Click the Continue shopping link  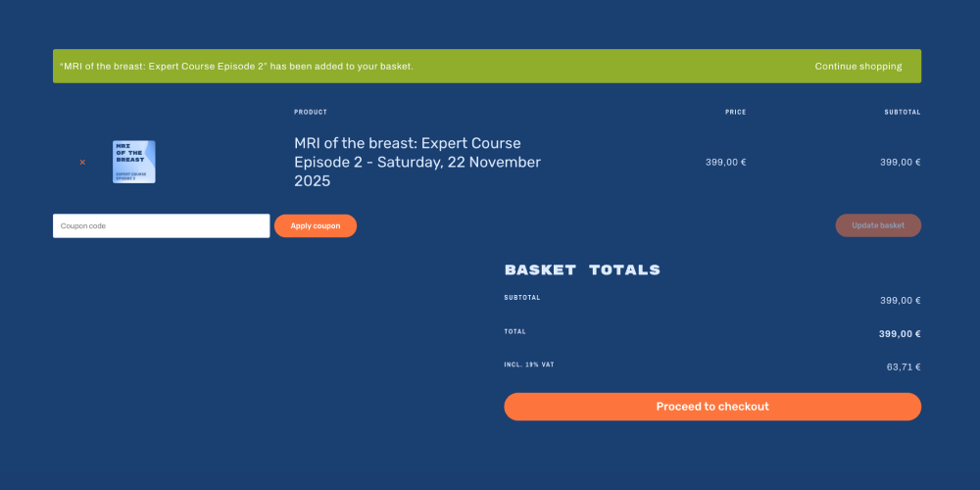[858, 67]
